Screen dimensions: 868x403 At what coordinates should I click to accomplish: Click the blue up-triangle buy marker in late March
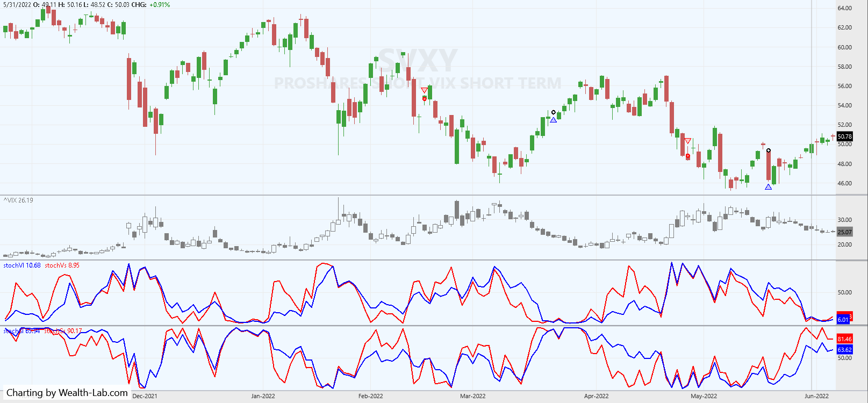pyautogui.click(x=554, y=120)
